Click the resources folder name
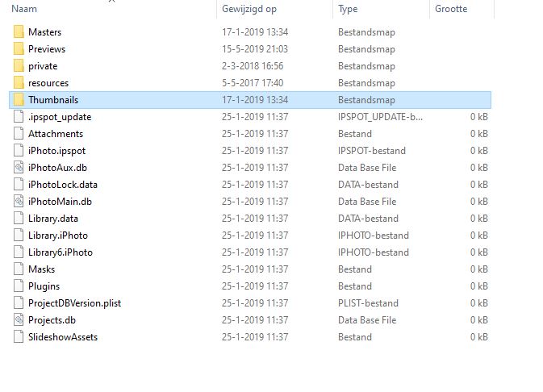 (x=48, y=83)
